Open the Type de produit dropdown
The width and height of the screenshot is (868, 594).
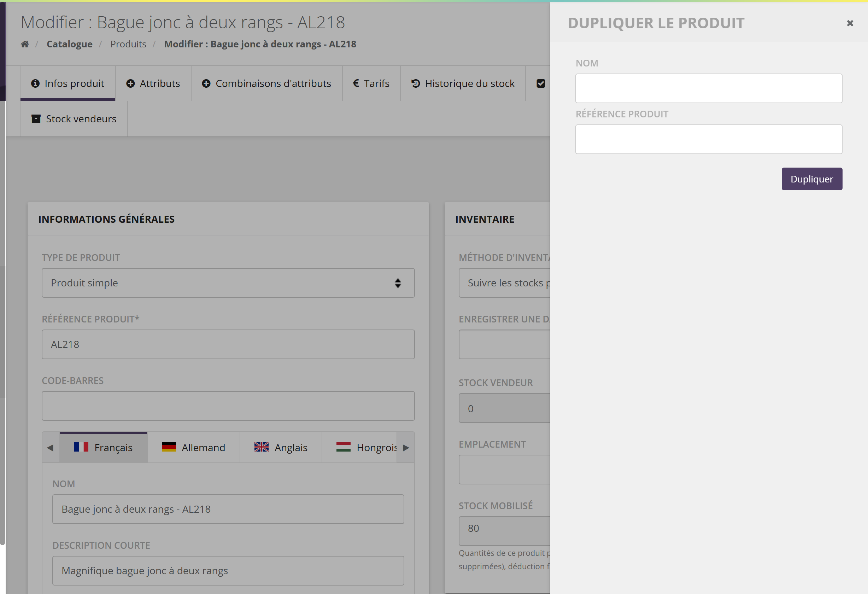pos(228,283)
